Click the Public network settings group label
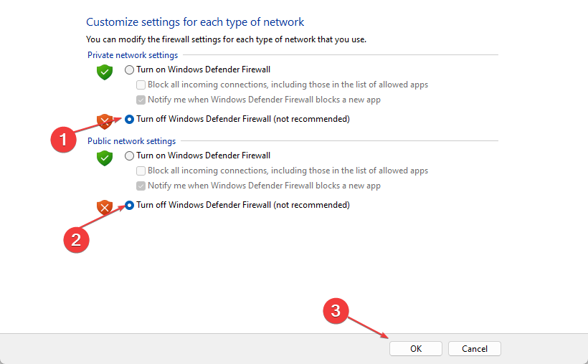 pos(131,141)
